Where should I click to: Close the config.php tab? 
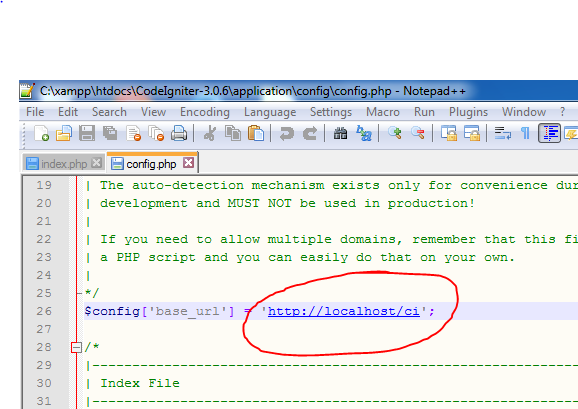click(x=188, y=162)
